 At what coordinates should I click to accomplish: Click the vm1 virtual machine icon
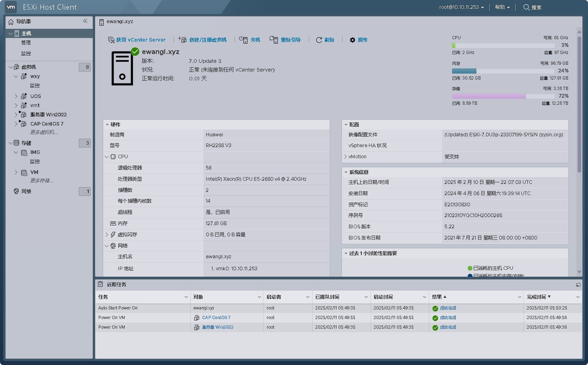coord(24,105)
